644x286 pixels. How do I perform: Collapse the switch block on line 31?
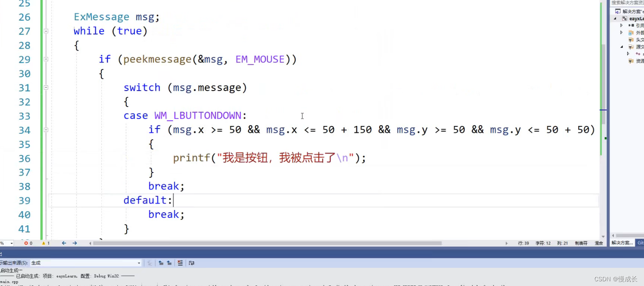click(46, 87)
